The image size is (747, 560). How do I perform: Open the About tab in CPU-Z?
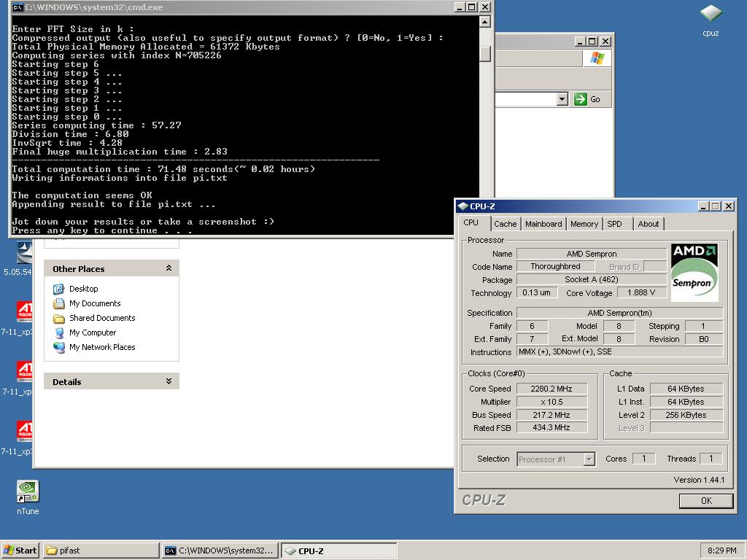point(649,224)
